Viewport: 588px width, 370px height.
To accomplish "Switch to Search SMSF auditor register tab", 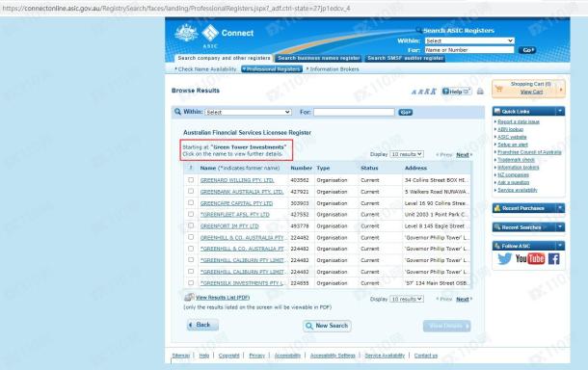I will point(405,58).
